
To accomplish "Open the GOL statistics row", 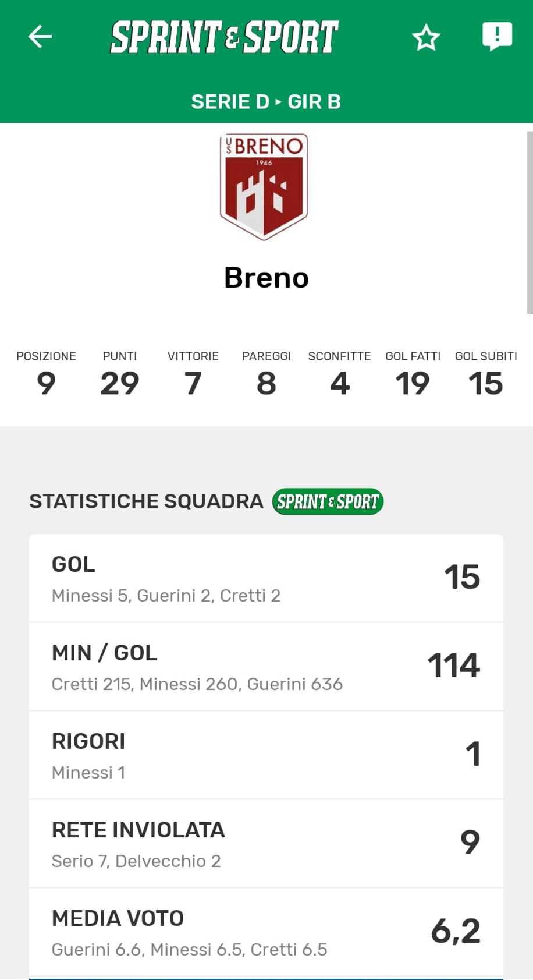I will pos(266,578).
